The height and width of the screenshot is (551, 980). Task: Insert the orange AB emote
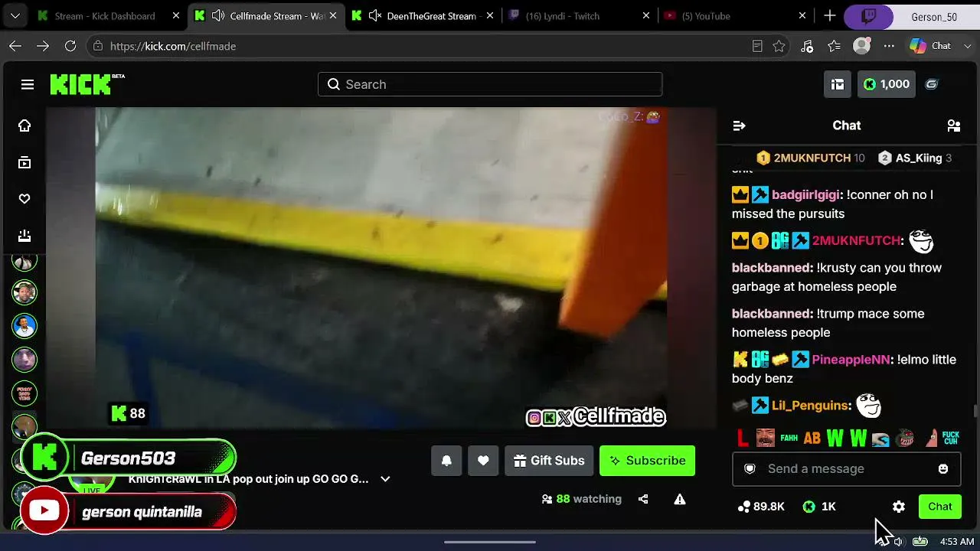(x=812, y=439)
